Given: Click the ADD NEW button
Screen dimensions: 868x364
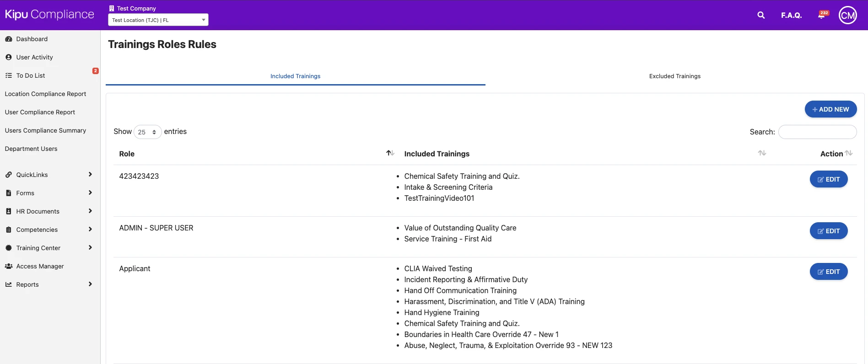Looking at the screenshot, I should click(830, 109).
